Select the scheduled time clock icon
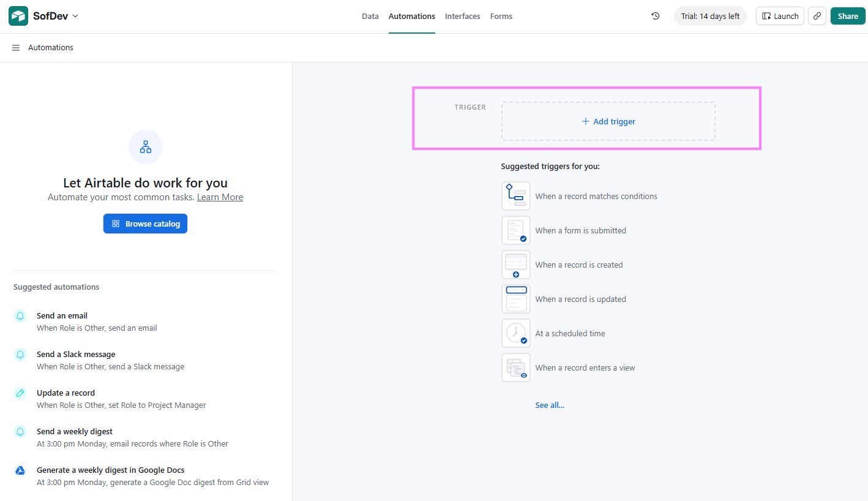The image size is (868, 501). [516, 333]
